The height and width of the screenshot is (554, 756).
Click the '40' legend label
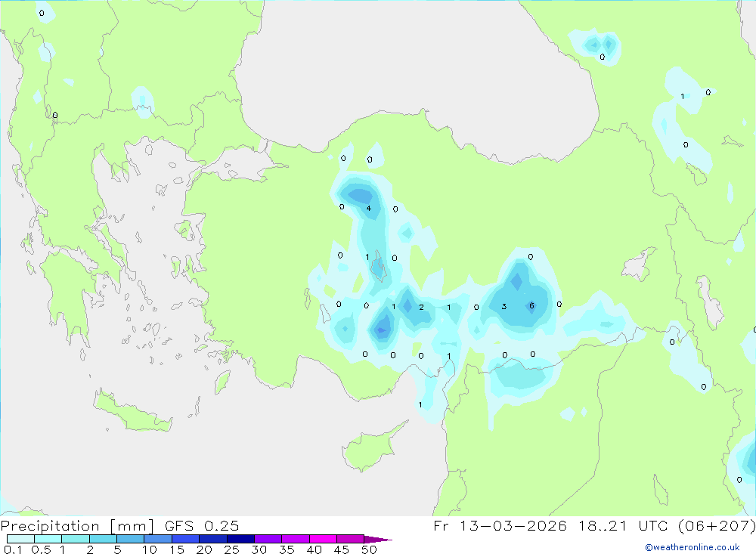point(314,549)
